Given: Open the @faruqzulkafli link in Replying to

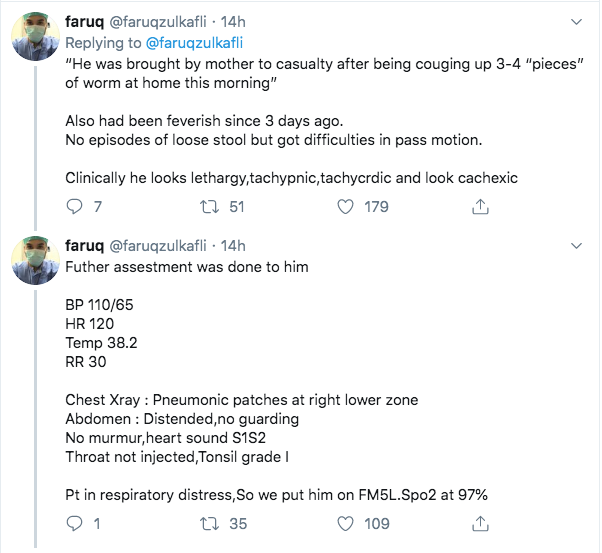Looking at the screenshot, I should (194, 43).
